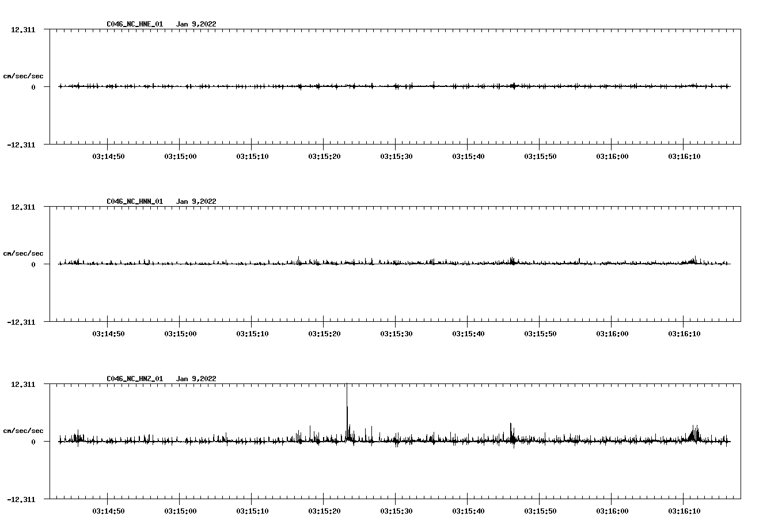Click 03:15:20 label under the HNZ plot

pos(324,511)
